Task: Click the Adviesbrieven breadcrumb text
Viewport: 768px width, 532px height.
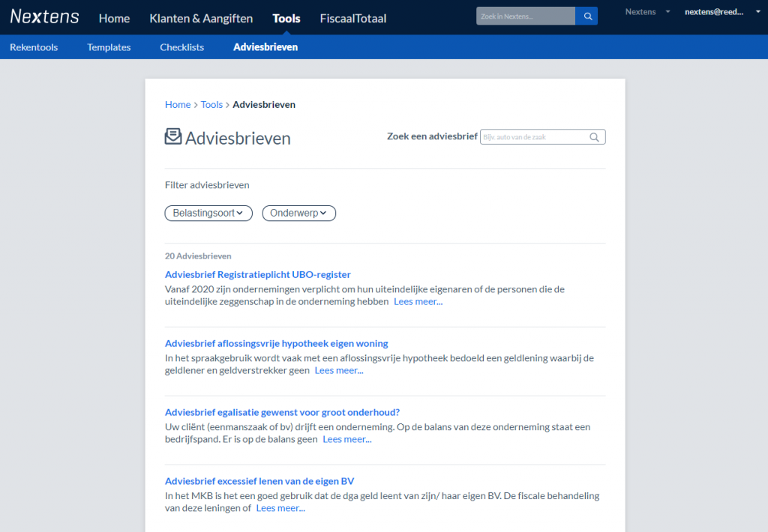Action: click(264, 104)
